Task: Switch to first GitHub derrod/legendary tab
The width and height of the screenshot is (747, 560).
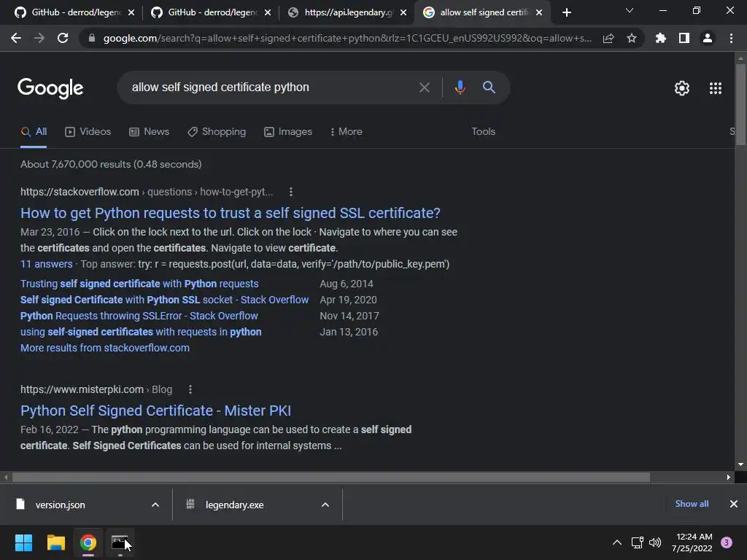Action: (67, 12)
